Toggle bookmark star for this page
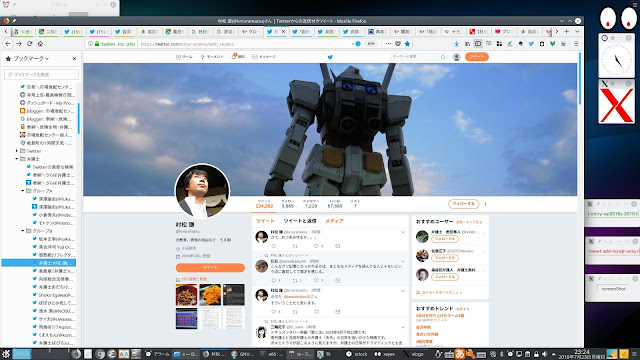Screen dimensions: 640x360 407,44
